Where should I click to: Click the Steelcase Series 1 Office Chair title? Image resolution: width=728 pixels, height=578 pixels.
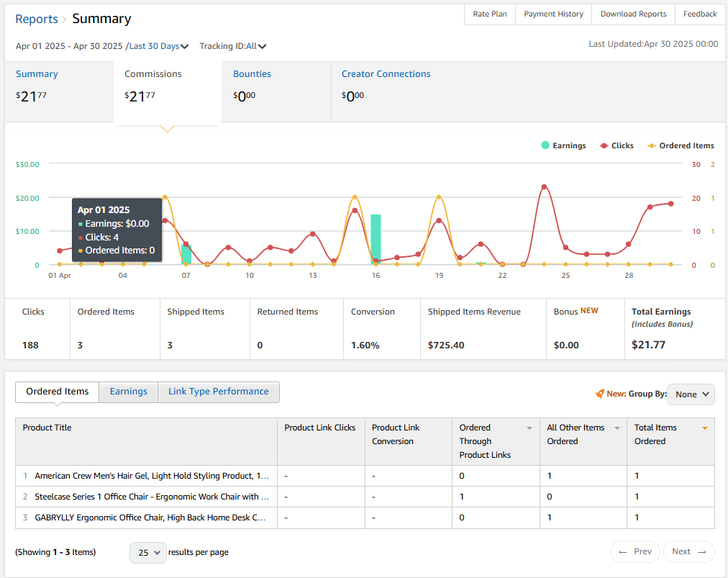coord(152,497)
